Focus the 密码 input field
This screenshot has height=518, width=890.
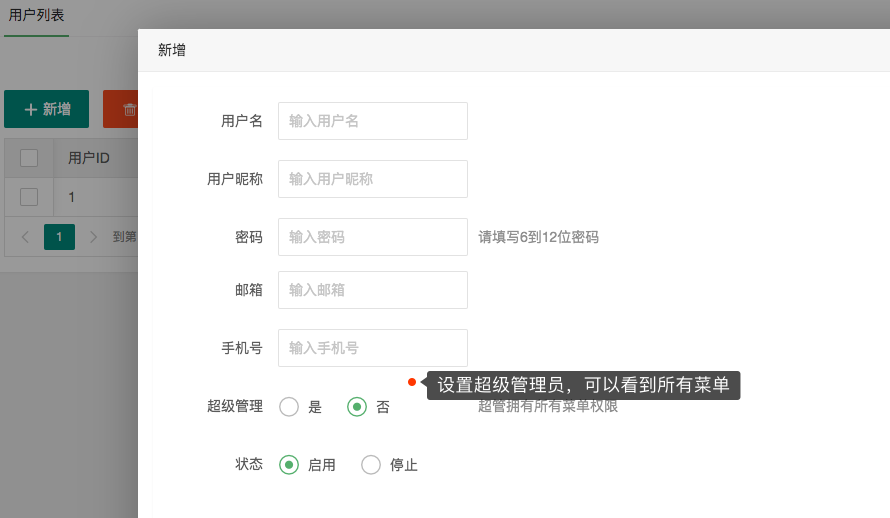(x=372, y=237)
